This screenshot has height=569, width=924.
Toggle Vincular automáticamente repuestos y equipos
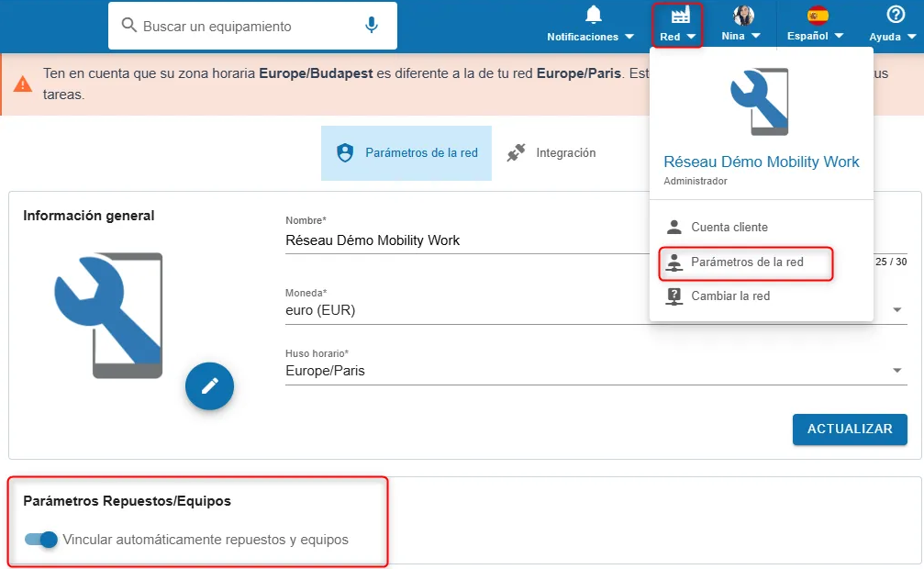[41, 540]
